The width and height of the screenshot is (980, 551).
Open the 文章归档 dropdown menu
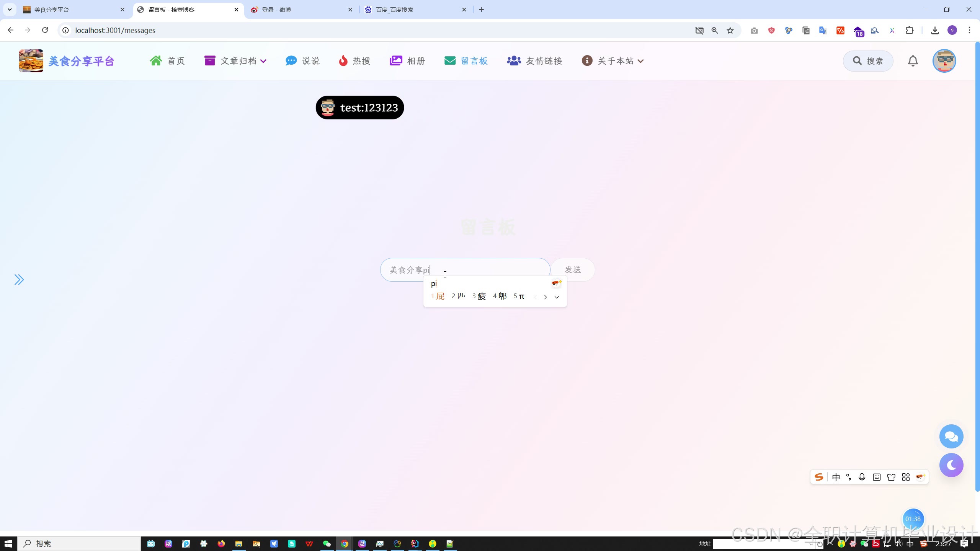pyautogui.click(x=235, y=61)
